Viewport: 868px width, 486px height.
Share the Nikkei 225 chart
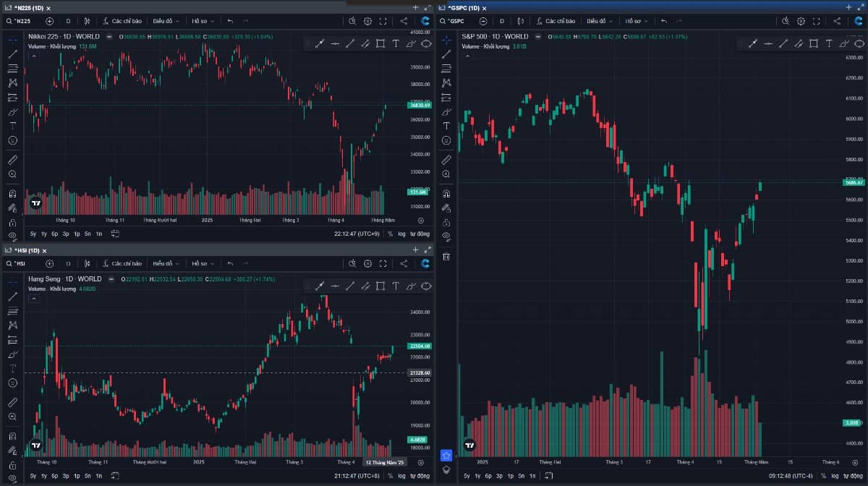(x=403, y=21)
